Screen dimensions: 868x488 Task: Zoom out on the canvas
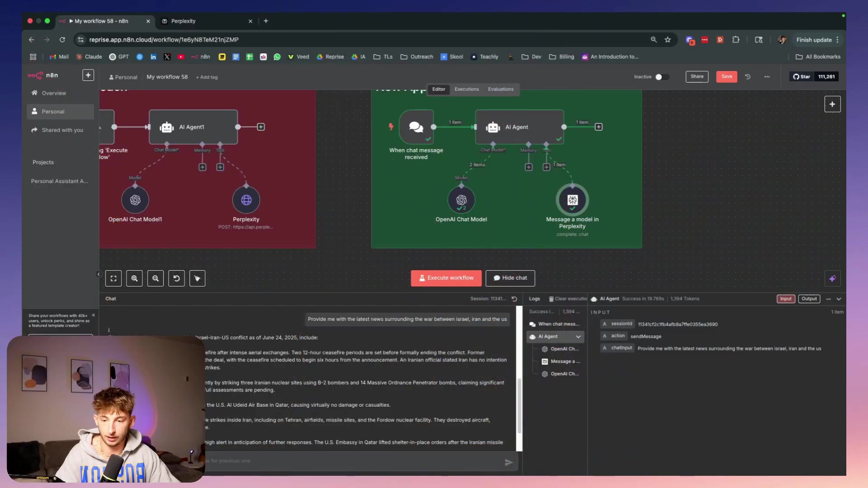[x=156, y=278]
